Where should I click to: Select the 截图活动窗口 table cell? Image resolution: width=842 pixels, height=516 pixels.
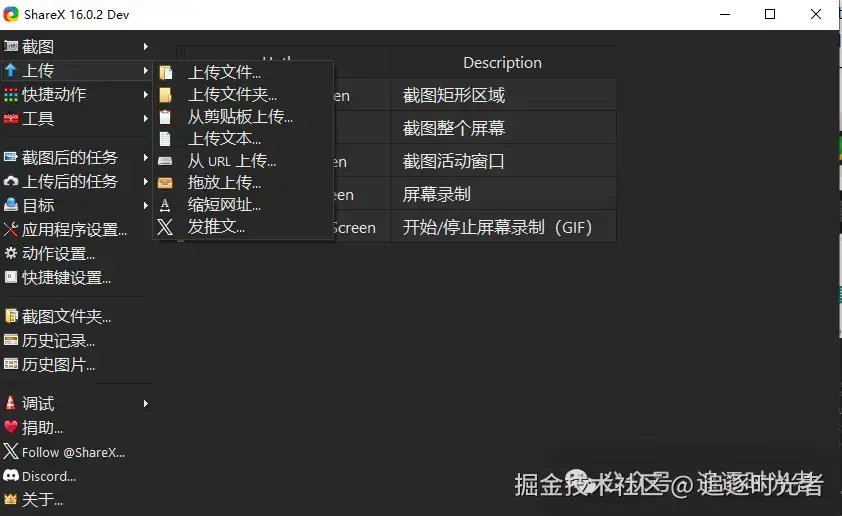(503, 161)
